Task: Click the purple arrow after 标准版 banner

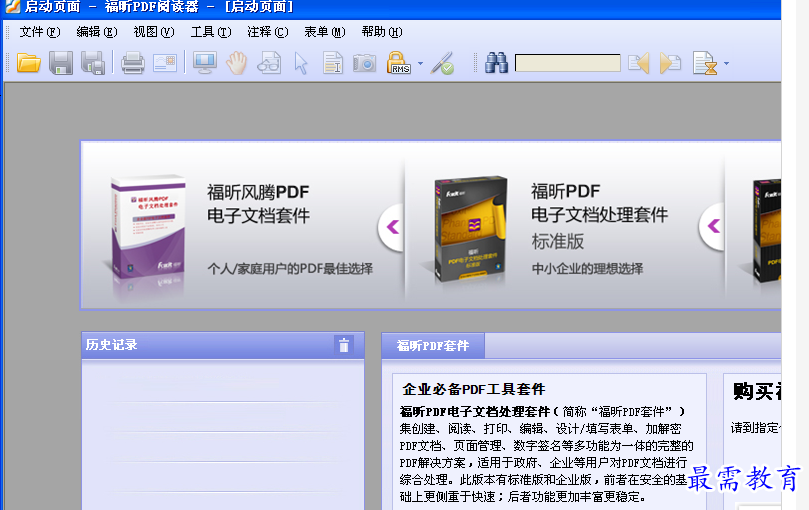Action: point(714,226)
